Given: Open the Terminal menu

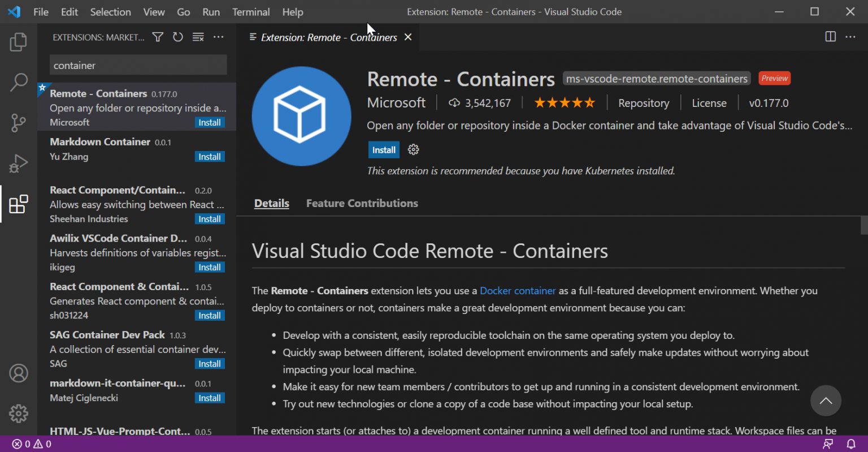Looking at the screenshot, I should click(x=251, y=11).
